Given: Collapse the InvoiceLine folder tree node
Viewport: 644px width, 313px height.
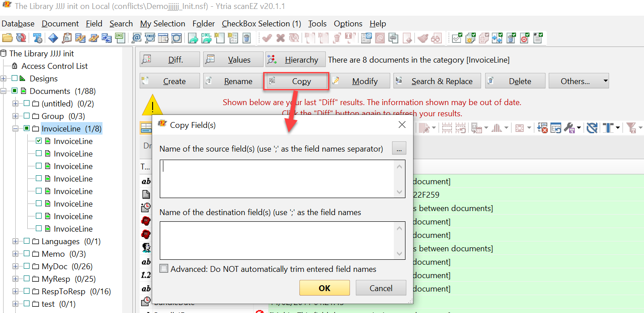Looking at the screenshot, I should 16,129.
